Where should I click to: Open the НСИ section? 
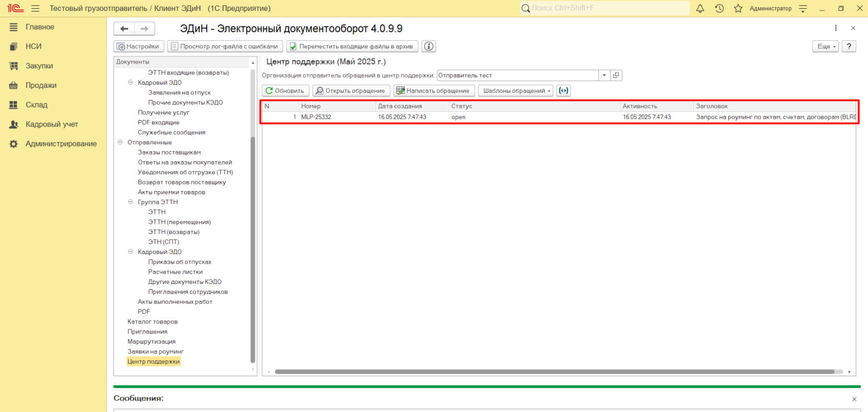34,46
